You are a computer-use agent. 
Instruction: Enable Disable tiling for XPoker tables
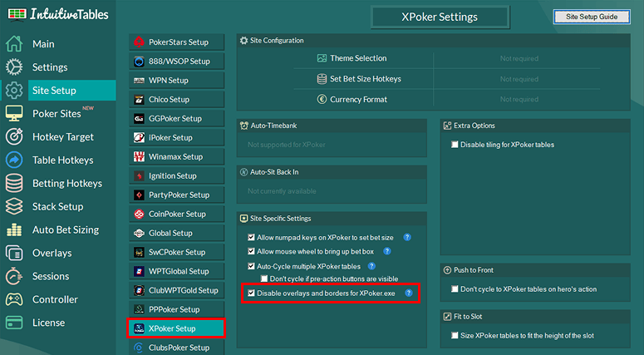(x=455, y=144)
